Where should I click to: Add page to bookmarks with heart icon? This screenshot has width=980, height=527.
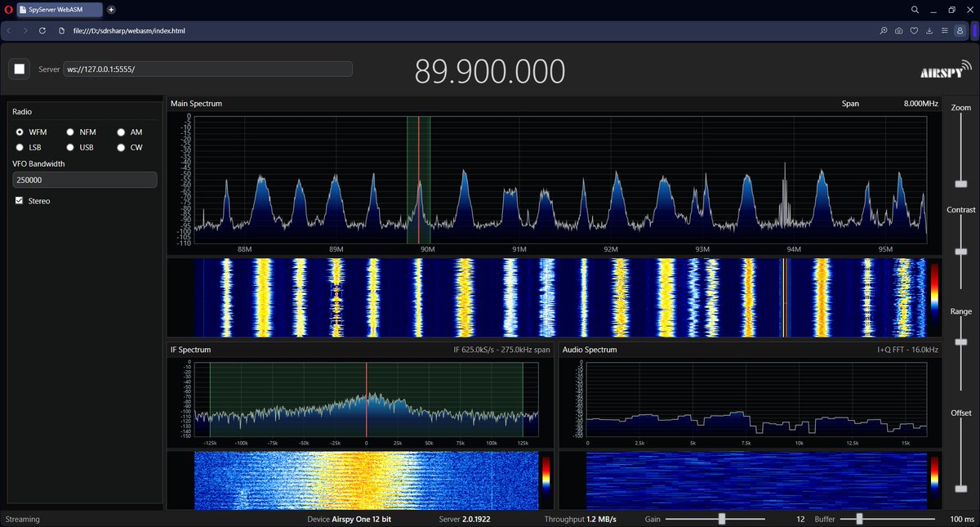914,30
